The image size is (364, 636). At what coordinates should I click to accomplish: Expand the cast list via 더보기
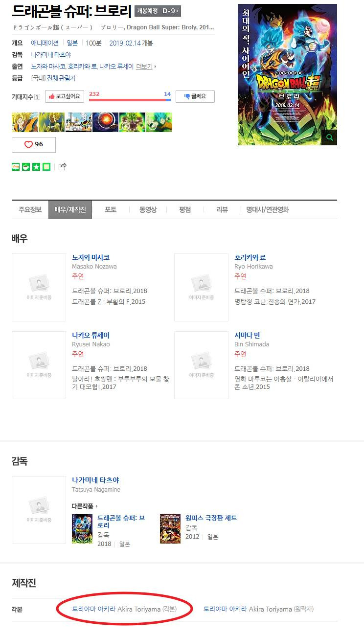click(146, 66)
